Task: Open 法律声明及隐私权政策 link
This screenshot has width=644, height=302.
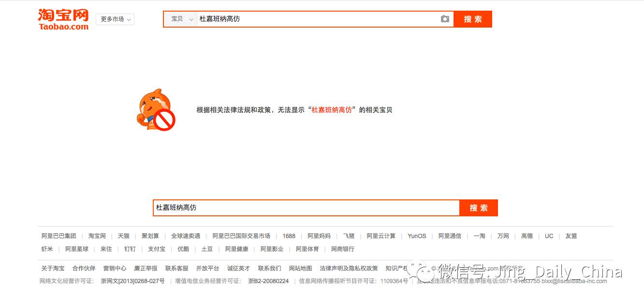Action: [349, 268]
